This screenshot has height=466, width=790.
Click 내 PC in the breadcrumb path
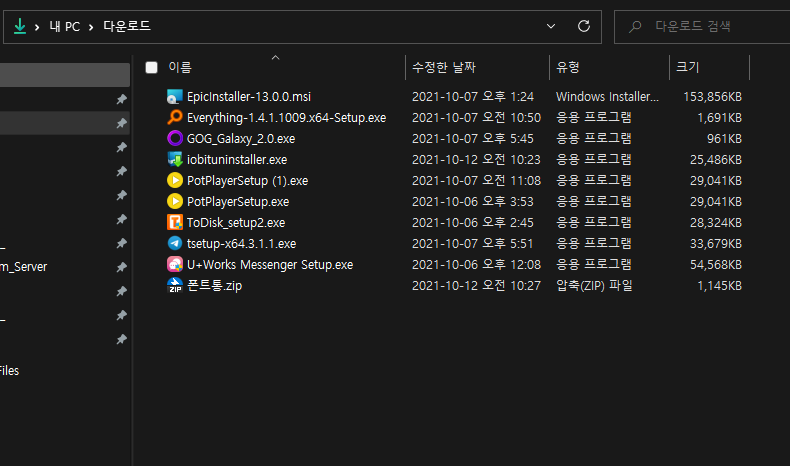64,27
